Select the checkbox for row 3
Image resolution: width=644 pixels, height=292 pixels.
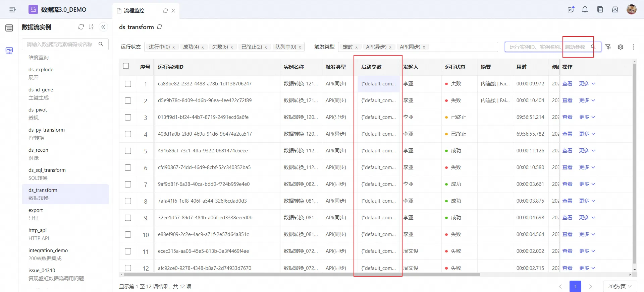coord(128,117)
